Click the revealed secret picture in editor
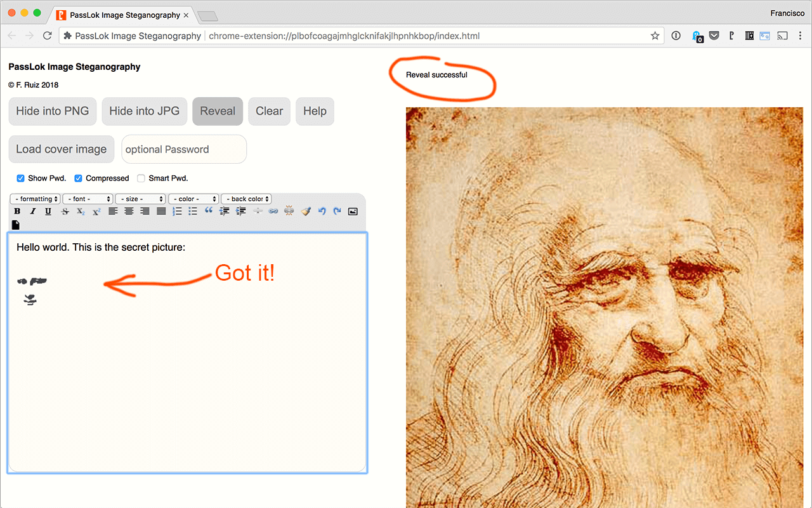Screen dimensions: 812x508 [31, 290]
